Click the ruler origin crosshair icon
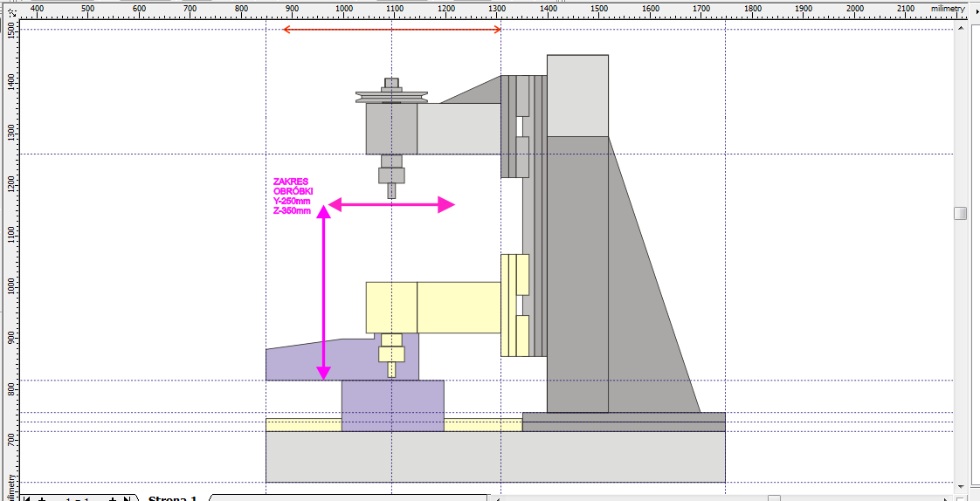This screenshot has height=501, width=980. [10, 10]
